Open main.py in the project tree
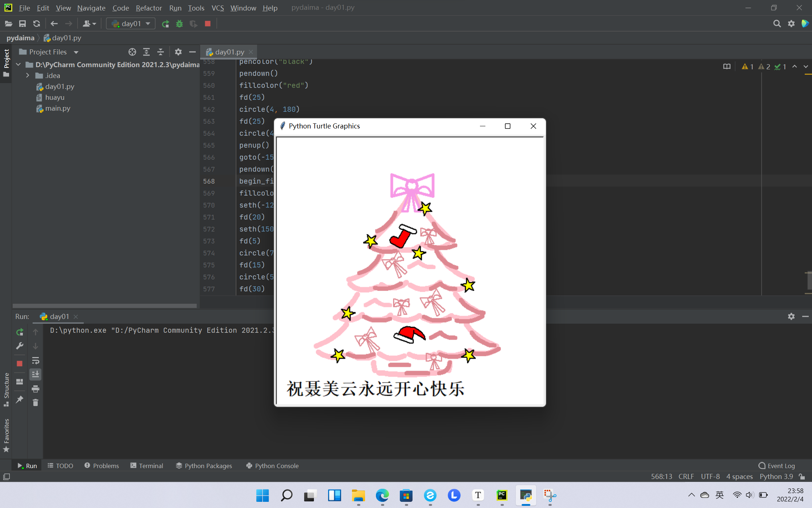This screenshot has width=812, height=508. [58, 108]
